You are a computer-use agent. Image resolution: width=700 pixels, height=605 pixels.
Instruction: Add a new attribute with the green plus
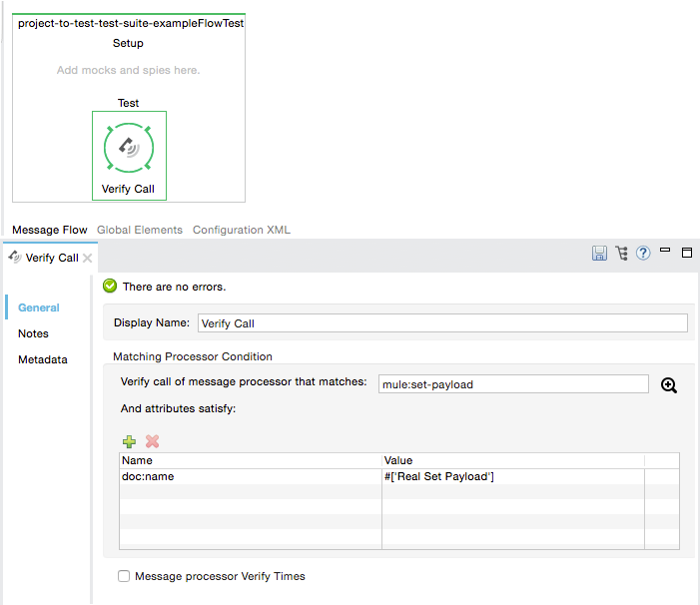(x=129, y=441)
